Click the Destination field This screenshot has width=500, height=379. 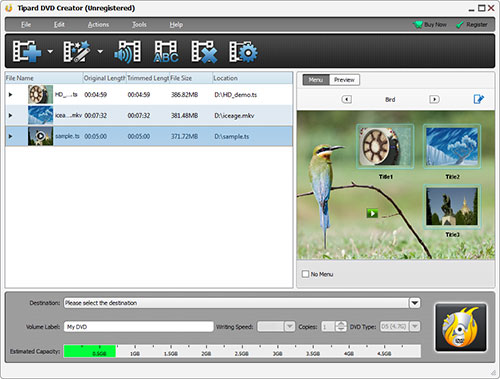[x=236, y=303]
